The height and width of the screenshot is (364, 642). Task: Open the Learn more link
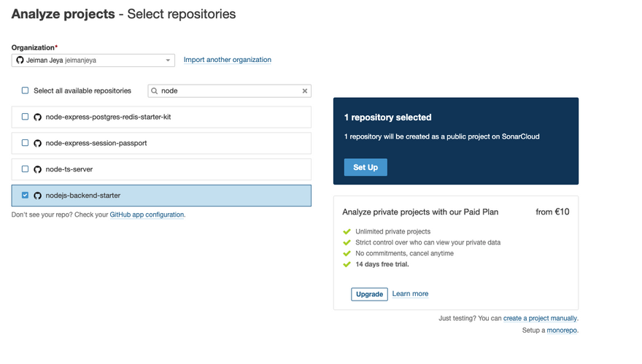point(410,294)
